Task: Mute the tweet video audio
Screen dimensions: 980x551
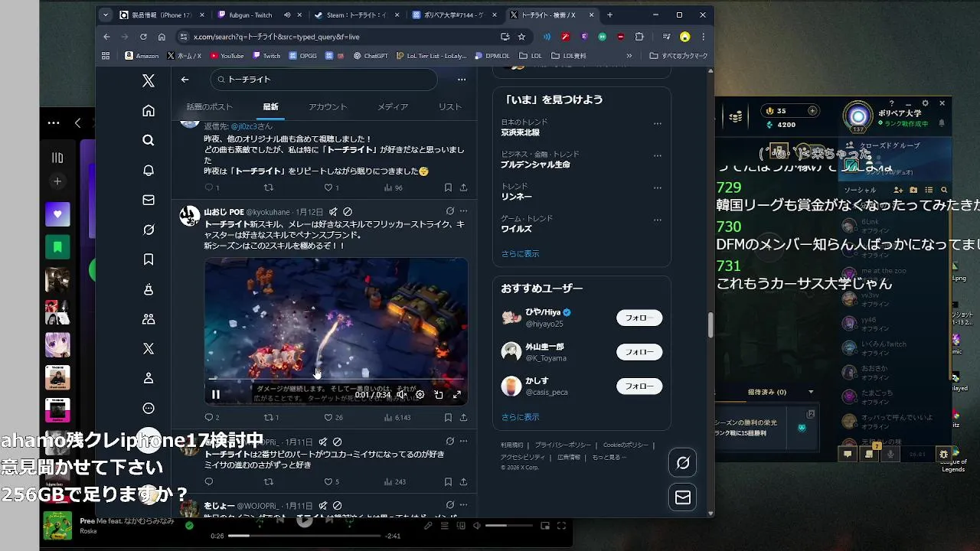Action: (401, 395)
